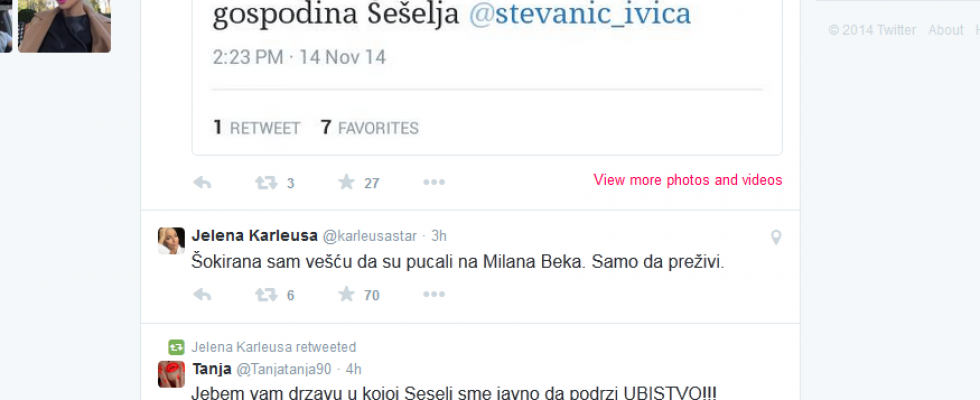Open more options on Šešelj tweet
The height and width of the screenshot is (400, 980).
(433, 182)
